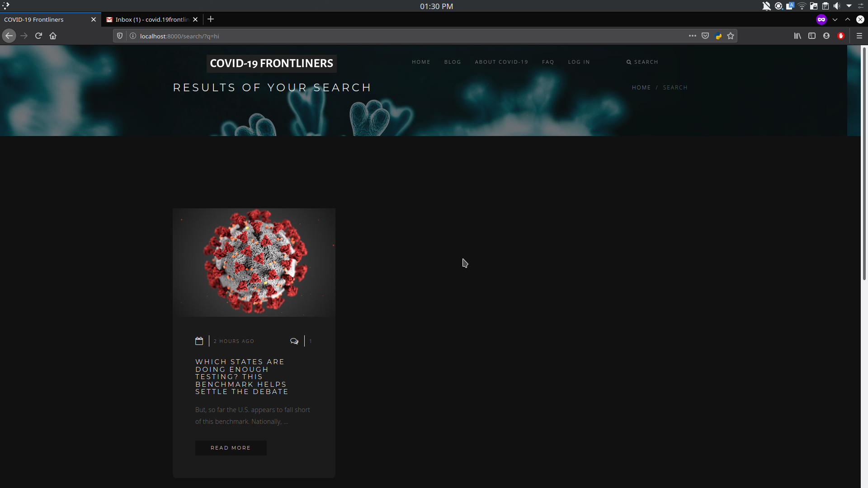The image size is (868, 488).
Task: Go to browser Home page icon
Action: [x=53, y=36]
